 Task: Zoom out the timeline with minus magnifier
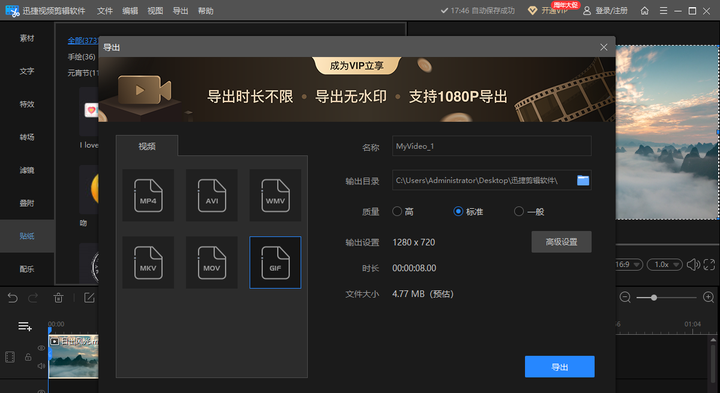(625, 298)
